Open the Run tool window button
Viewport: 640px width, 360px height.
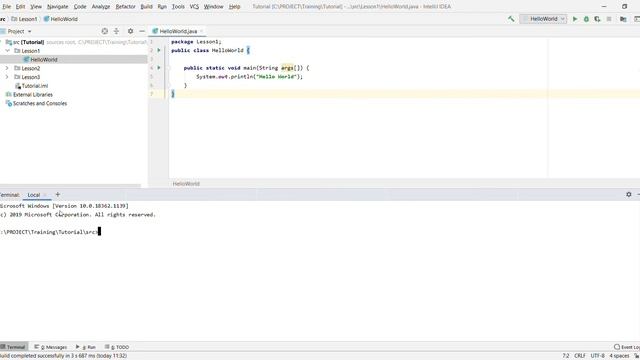pyautogui.click(x=86, y=347)
